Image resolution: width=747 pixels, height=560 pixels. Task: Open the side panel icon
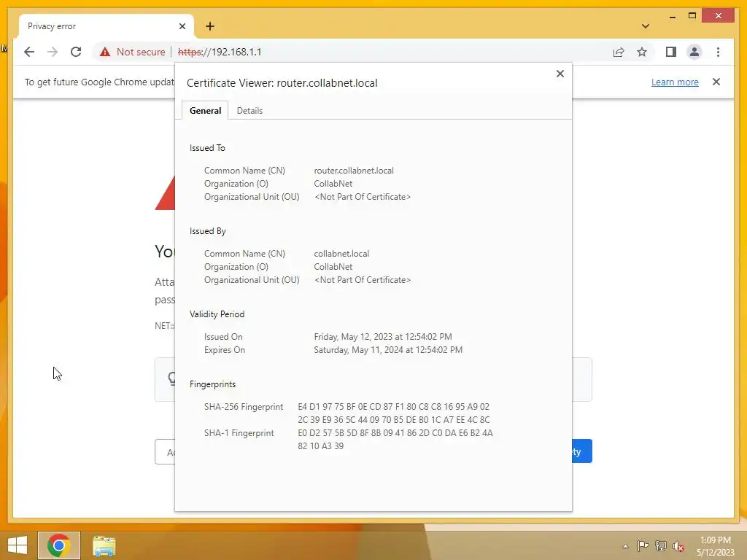click(671, 52)
